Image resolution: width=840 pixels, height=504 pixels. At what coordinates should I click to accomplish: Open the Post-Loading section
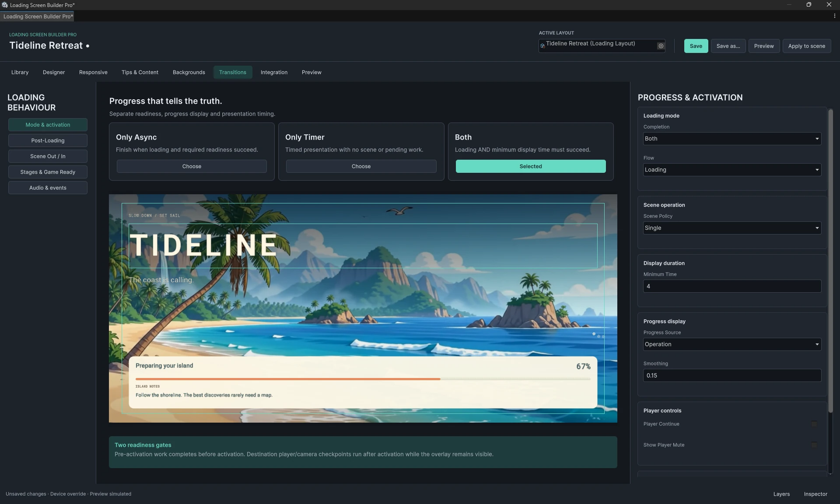click(x=48, y=140)
